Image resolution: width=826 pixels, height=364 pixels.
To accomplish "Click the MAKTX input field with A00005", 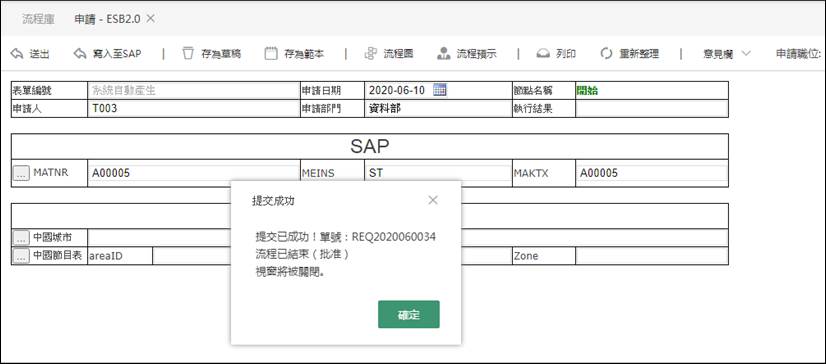I will [x=652, y=173].
